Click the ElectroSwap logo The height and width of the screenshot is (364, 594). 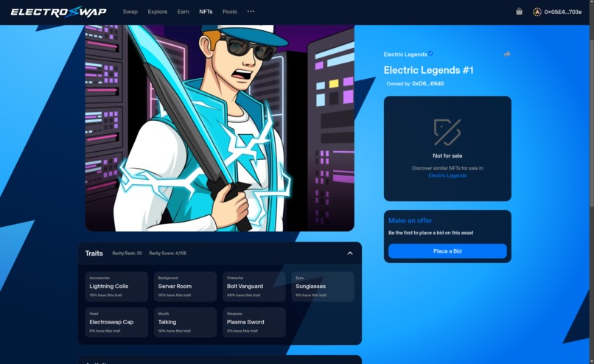[x=59, y=12]
